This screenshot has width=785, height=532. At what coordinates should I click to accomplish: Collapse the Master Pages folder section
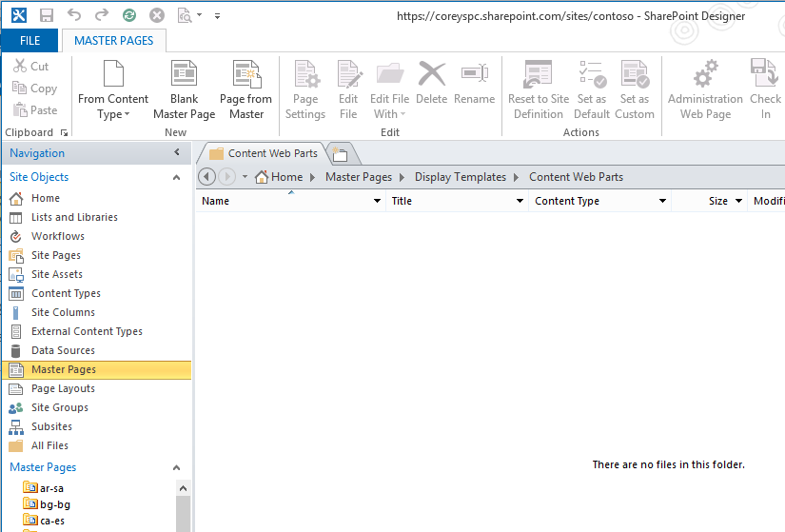(176, 468)
